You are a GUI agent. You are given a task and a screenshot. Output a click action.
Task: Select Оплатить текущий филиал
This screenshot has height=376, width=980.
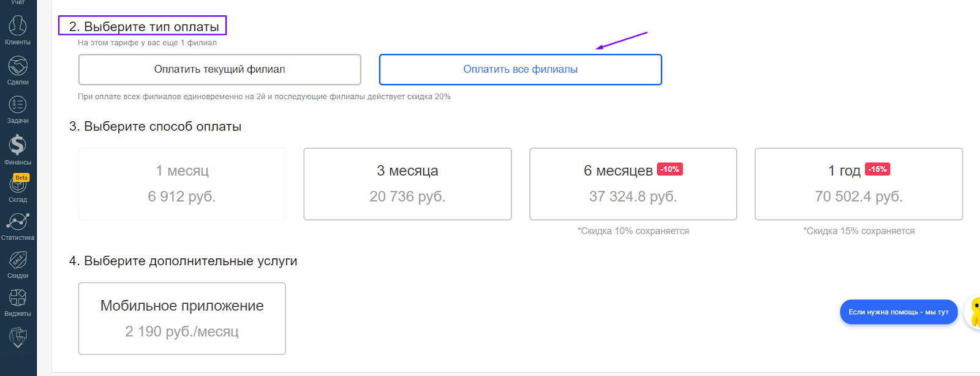click(219, 69)
